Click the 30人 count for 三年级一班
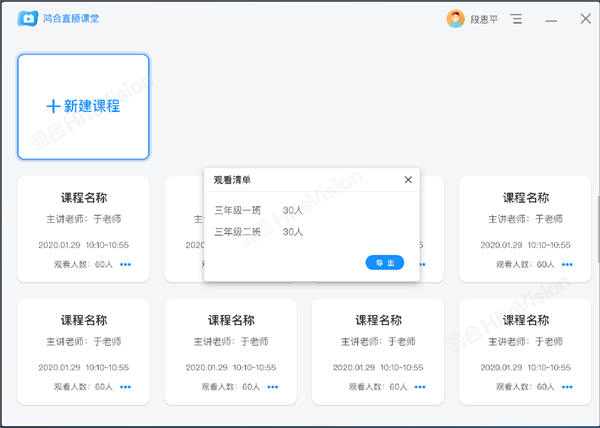The image size is (600, 428). 293,210
